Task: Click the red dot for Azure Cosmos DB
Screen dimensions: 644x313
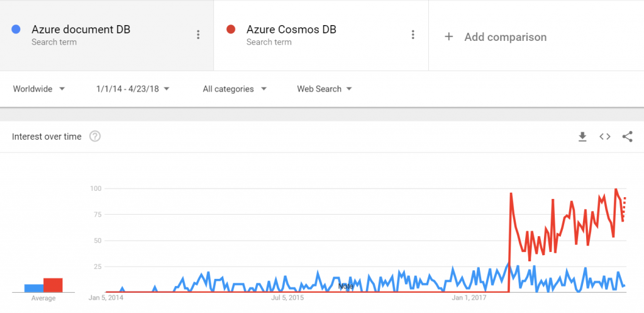Action: click(231, 29)
